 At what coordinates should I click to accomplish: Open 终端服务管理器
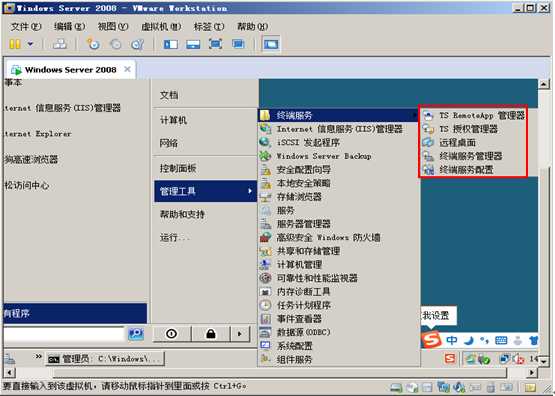[473, 156]
